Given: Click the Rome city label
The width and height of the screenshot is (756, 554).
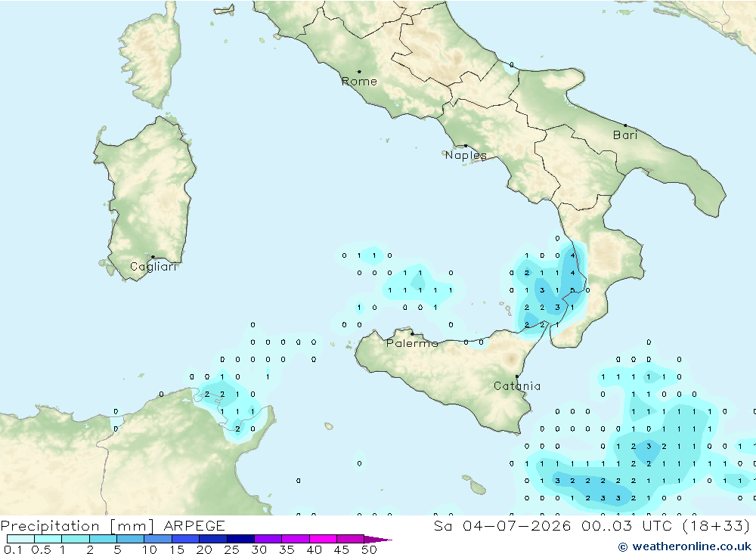Looking at the screenshot, I should coord(359,81).
